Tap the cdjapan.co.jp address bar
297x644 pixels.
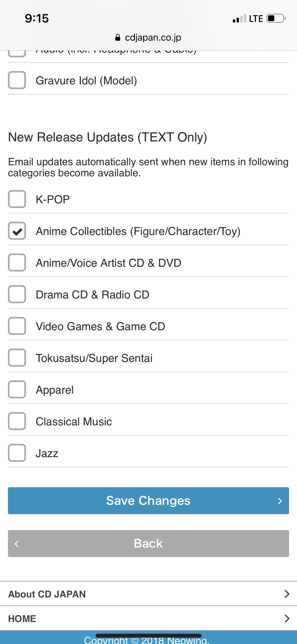click(x=148, y=38)
